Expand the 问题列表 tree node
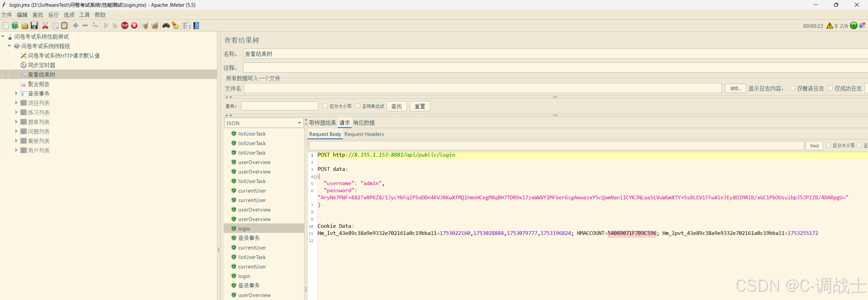 (x=16, y=131)
